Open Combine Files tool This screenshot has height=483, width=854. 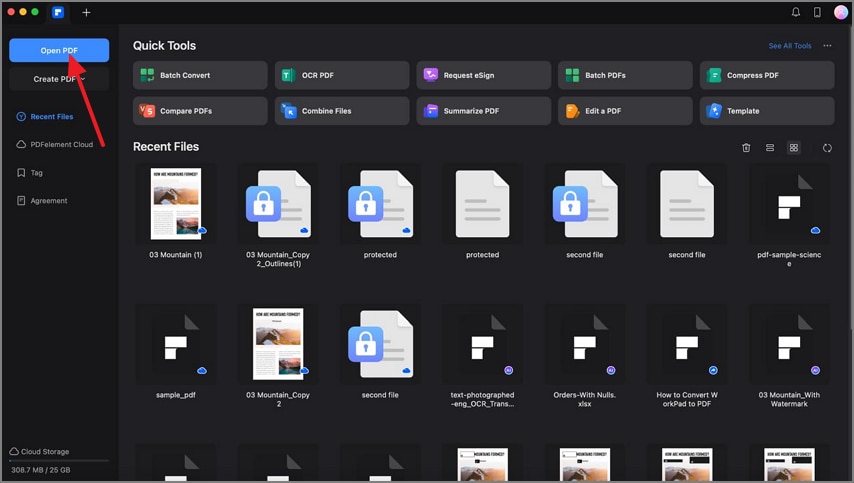[341, 111]
